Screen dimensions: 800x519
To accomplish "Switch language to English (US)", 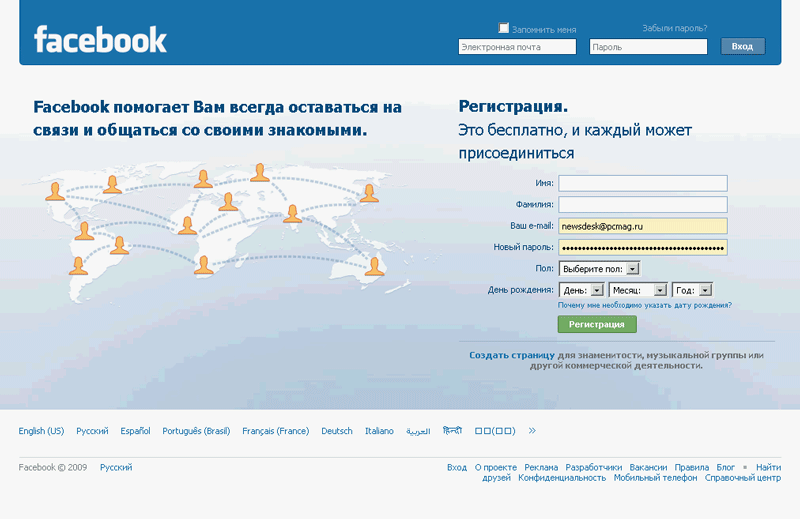I will point(41,431).
